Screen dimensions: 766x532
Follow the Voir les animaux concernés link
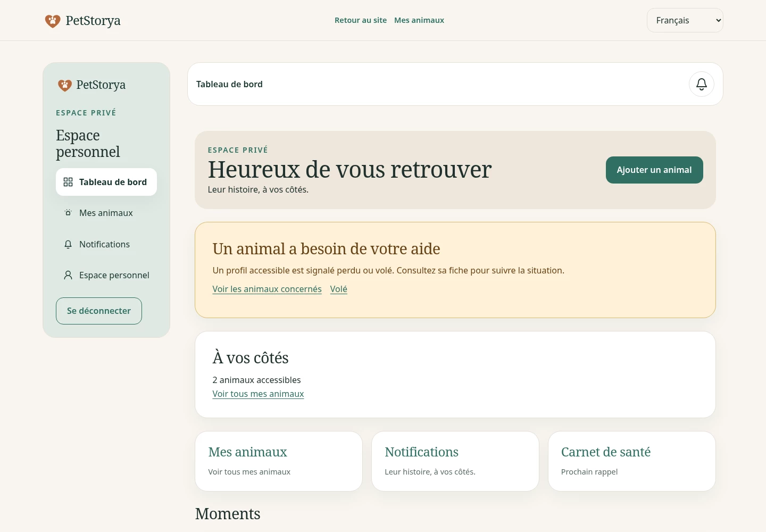[267, 289]
